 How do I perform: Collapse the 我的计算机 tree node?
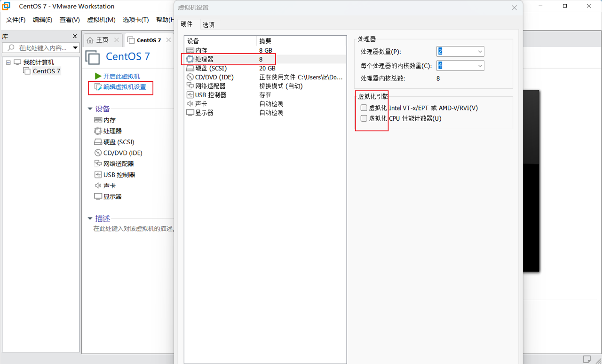point(8,62)
